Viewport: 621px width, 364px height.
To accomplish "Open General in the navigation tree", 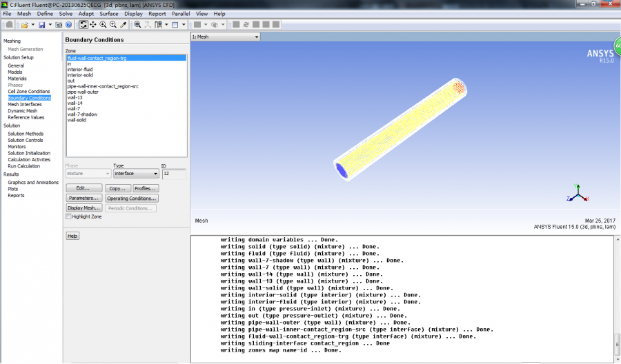I will pos(16,65).
